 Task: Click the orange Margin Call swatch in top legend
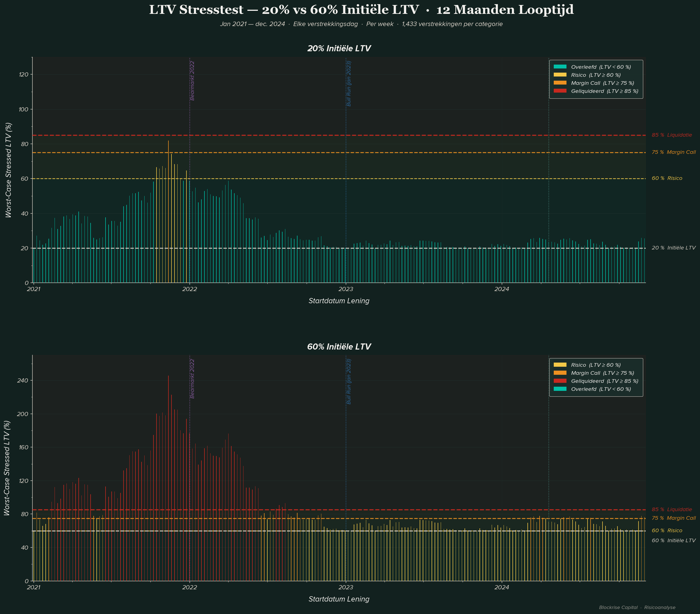(x=560, y=83)
